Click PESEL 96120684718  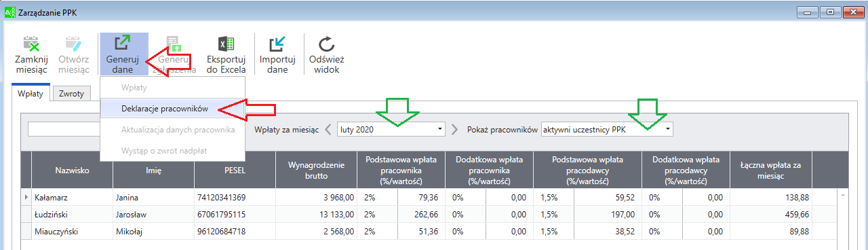[x=235, y=232]
